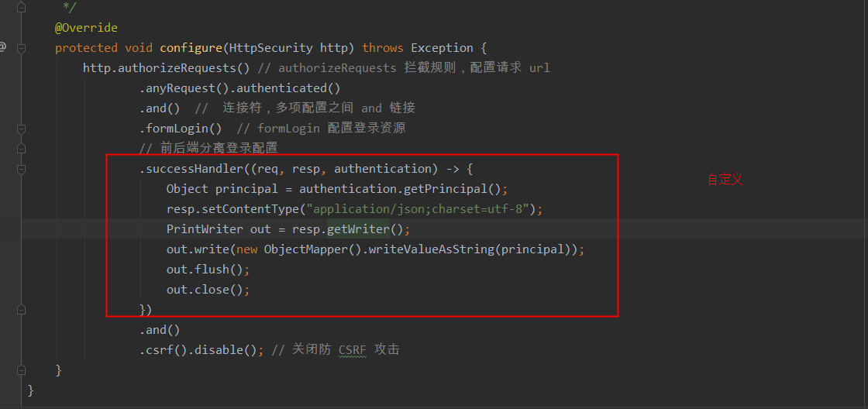This screenshot has width=868, height=409.
Task: Click the @Override annotation
Action: [86, 28]
